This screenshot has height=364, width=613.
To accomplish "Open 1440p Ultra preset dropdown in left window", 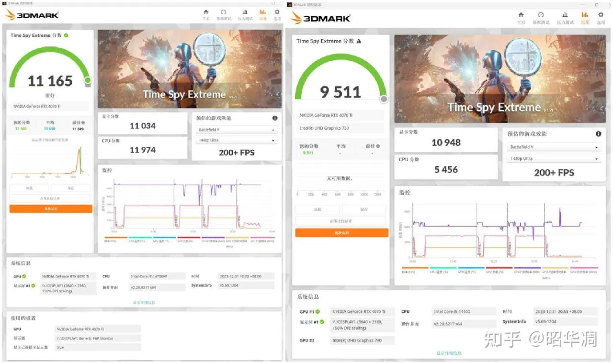I will [x=237, y=140].
